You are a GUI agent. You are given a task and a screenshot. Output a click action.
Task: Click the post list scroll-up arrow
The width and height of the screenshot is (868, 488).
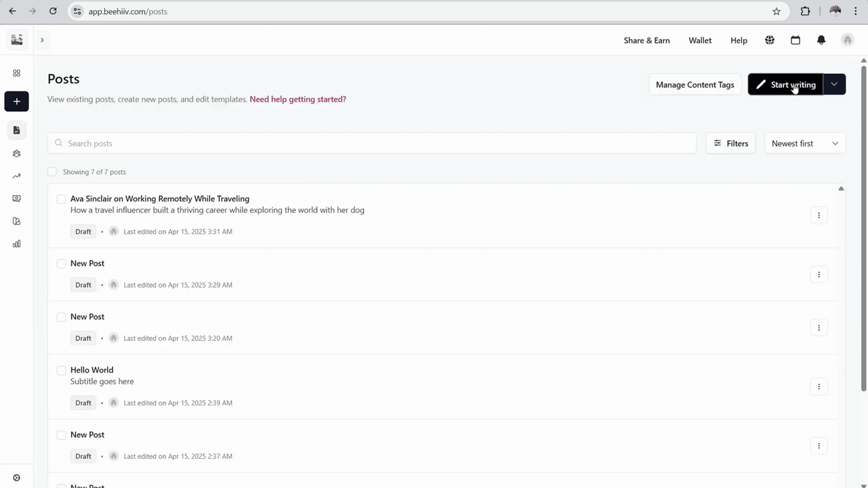click(x=841, y=188)
